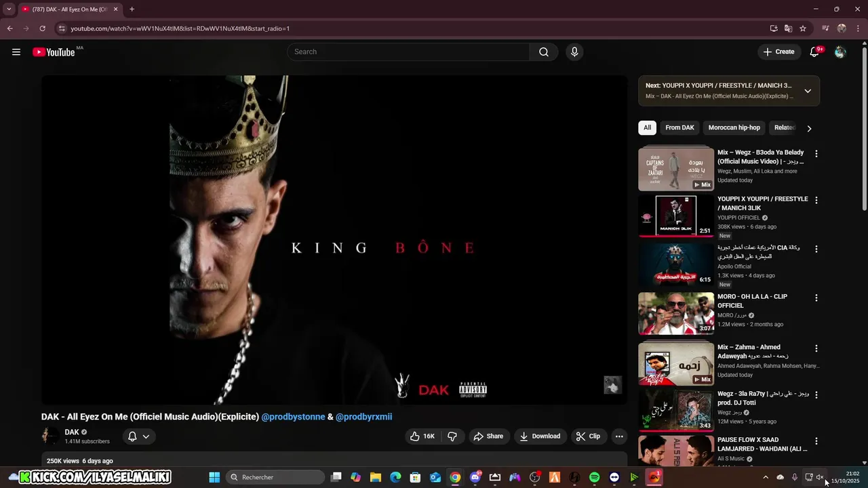Open options for Zahma Ahmed Adaweyah mix

(816, 348)
